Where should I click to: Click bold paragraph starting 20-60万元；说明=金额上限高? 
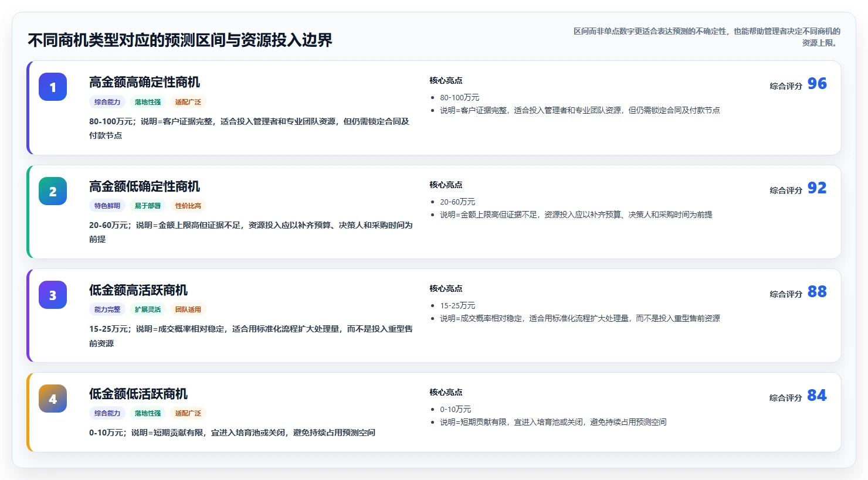tap(251, 232)
